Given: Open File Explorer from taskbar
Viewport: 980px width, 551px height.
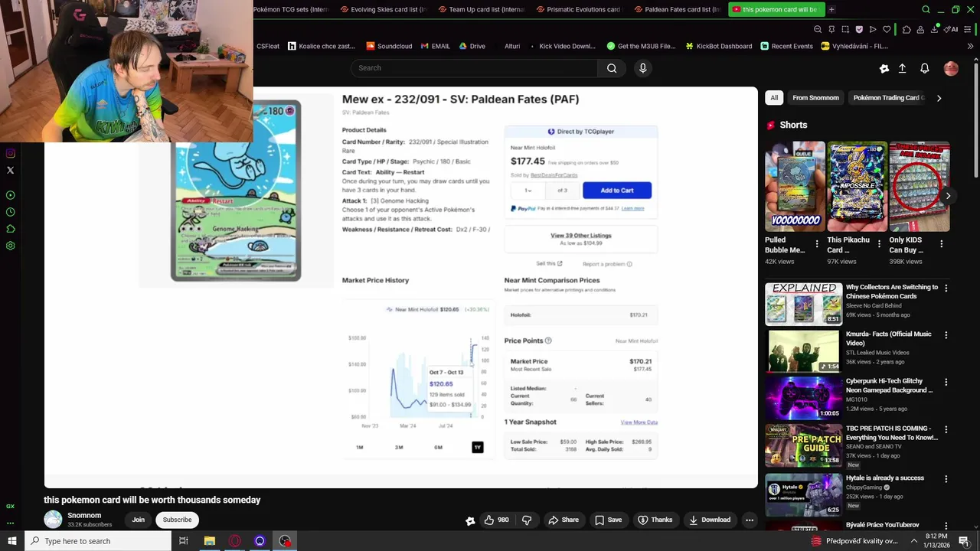Looking at the screenshot, I should coord(209,541).
